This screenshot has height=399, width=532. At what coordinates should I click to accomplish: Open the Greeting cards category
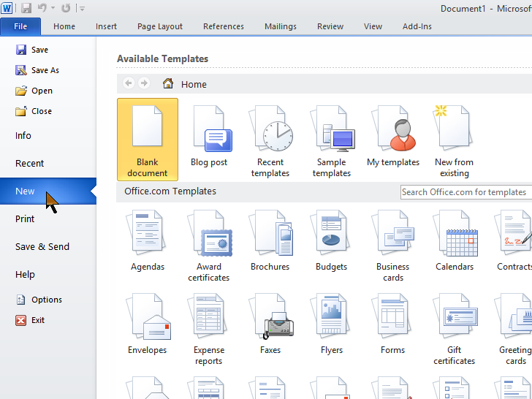click(x=514, y=329)
